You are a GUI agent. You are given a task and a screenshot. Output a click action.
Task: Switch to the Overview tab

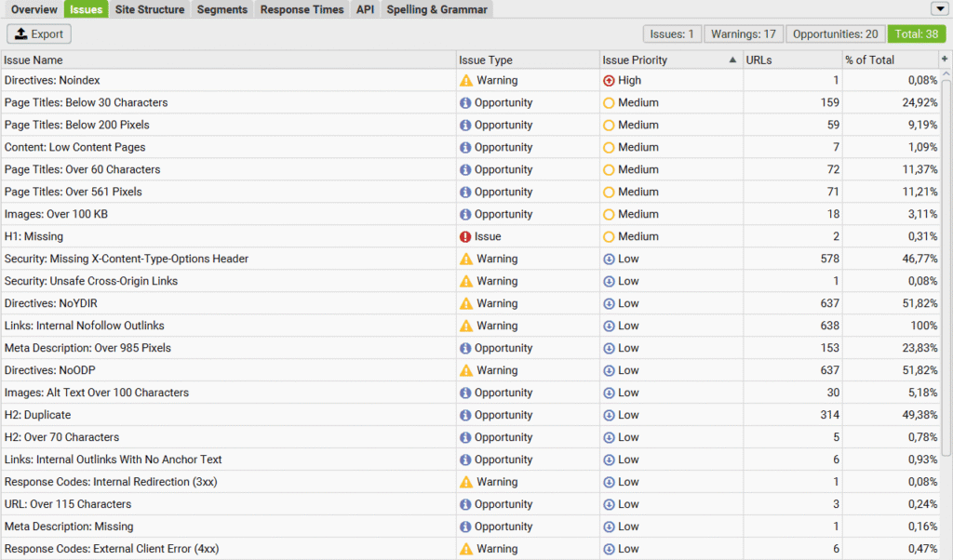34,9
